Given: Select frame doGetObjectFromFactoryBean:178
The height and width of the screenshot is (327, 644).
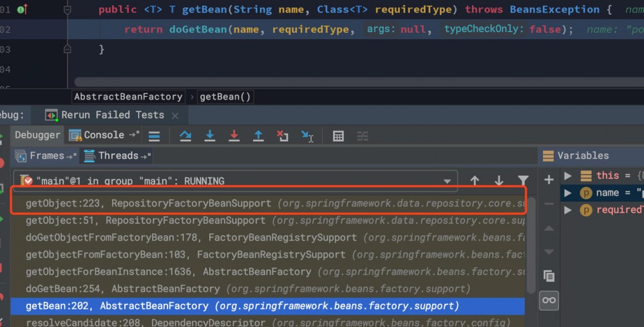Looking at the screenshot, I should coord(268,238).
